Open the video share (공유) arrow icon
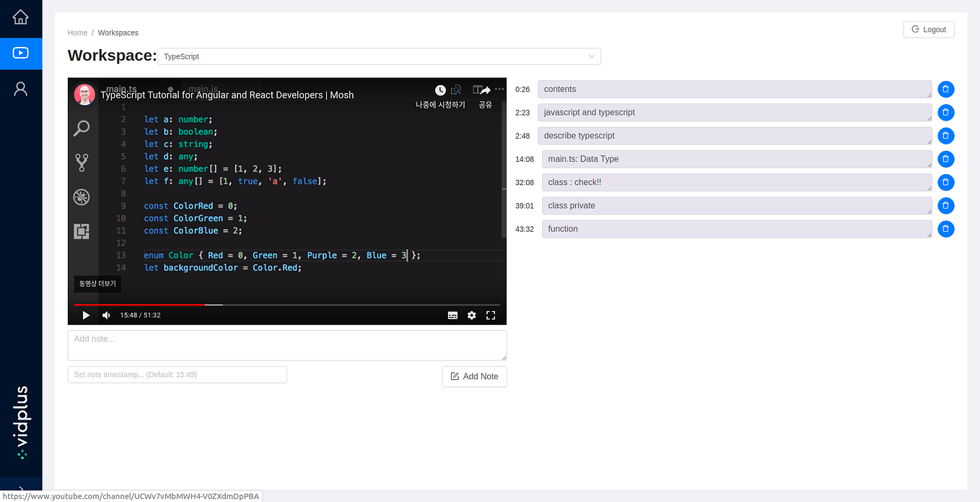 [x=485, y=90]
